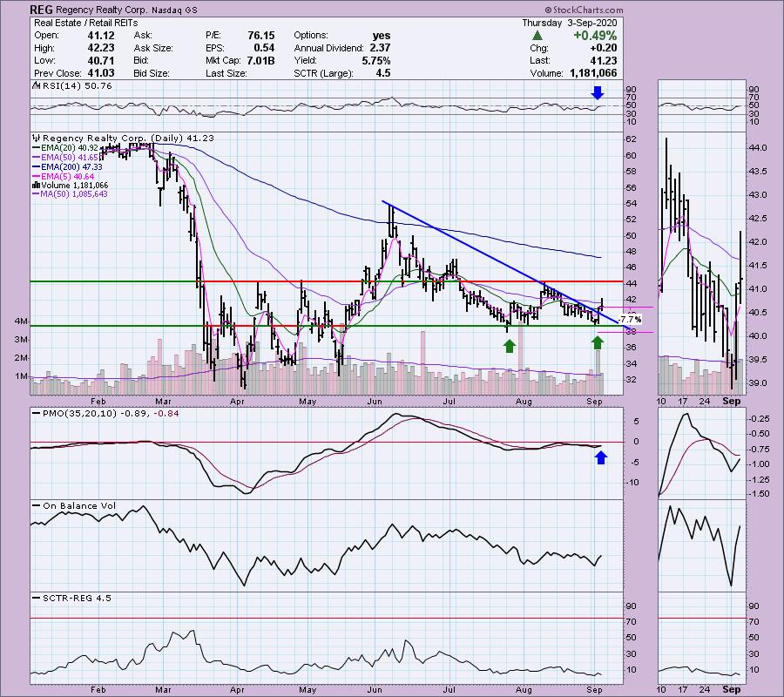Screen dimensions: 784x697
Task: Click the green up arrow near early September
Action: (x=595, y=343)
